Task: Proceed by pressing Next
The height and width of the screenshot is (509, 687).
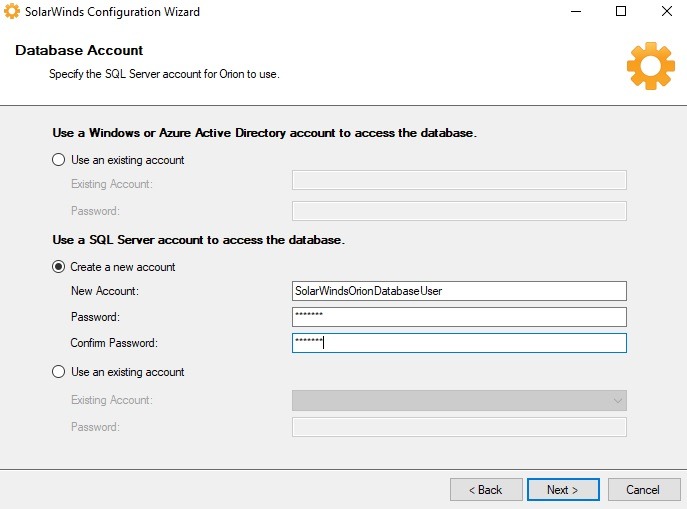Action: (563, 490)
